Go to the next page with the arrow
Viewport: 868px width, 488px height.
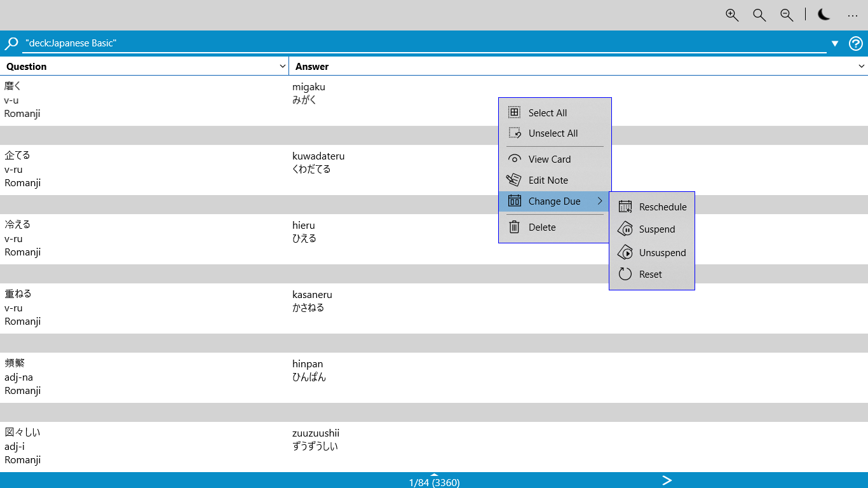(x=667, y=481)
